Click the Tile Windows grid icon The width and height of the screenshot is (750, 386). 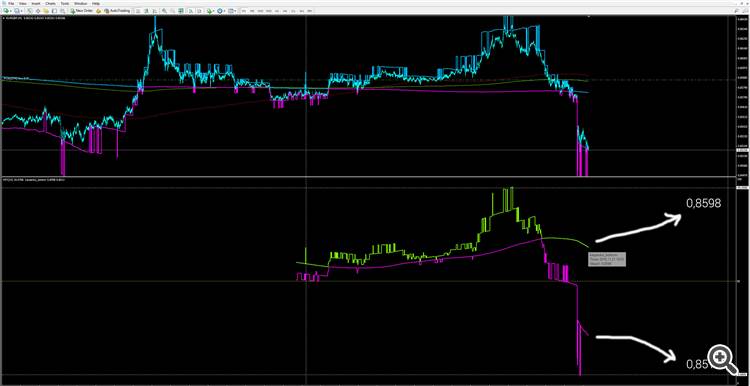181,11
